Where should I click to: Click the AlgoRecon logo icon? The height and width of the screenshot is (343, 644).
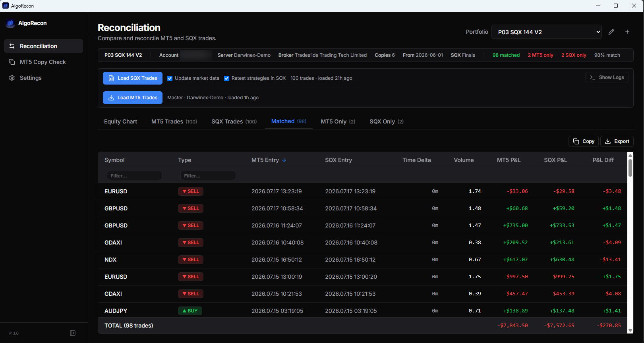[x=10, y=23]
